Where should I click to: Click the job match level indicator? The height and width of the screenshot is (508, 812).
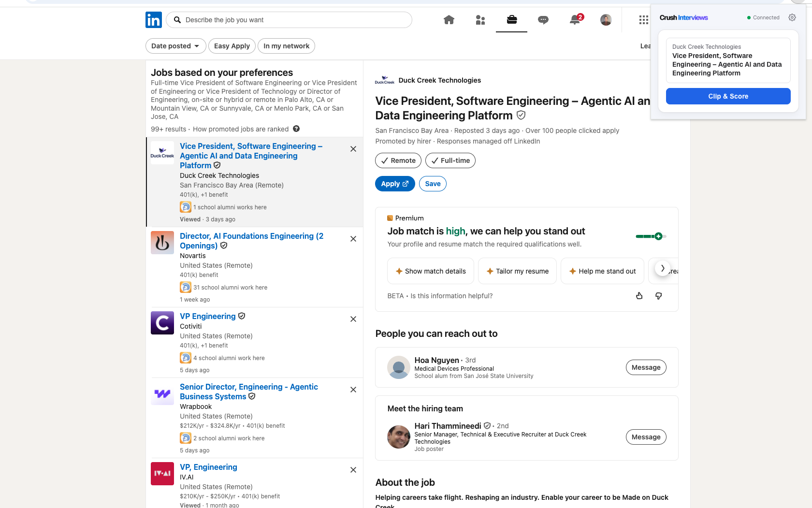[651, 236]
